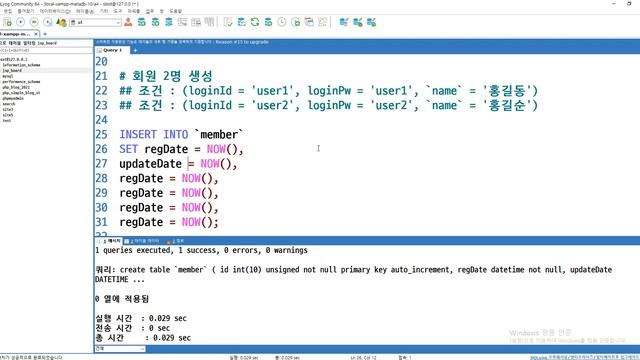The width and height of the screenshot is (640, 360).
Task: Open the 즐겨찾기 menu
Action: pos(26,11)
